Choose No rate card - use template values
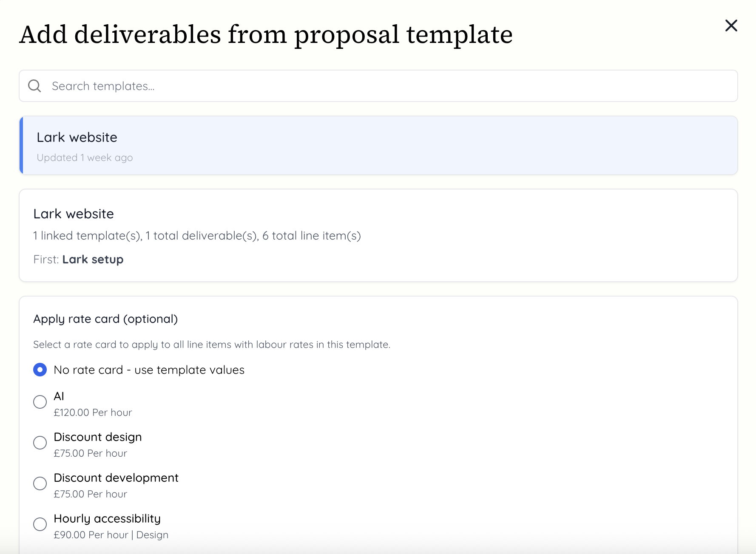 point(40,370)
